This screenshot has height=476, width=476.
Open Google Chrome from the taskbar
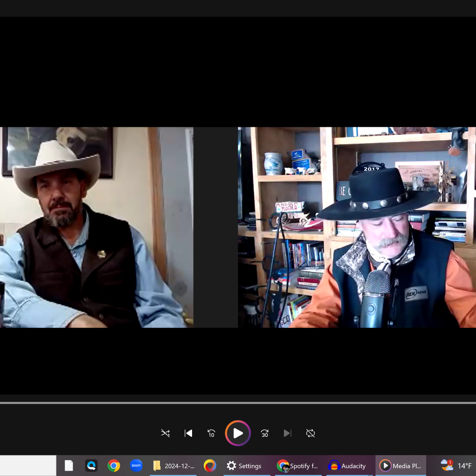pyautogui.click(x=114, y=465)
